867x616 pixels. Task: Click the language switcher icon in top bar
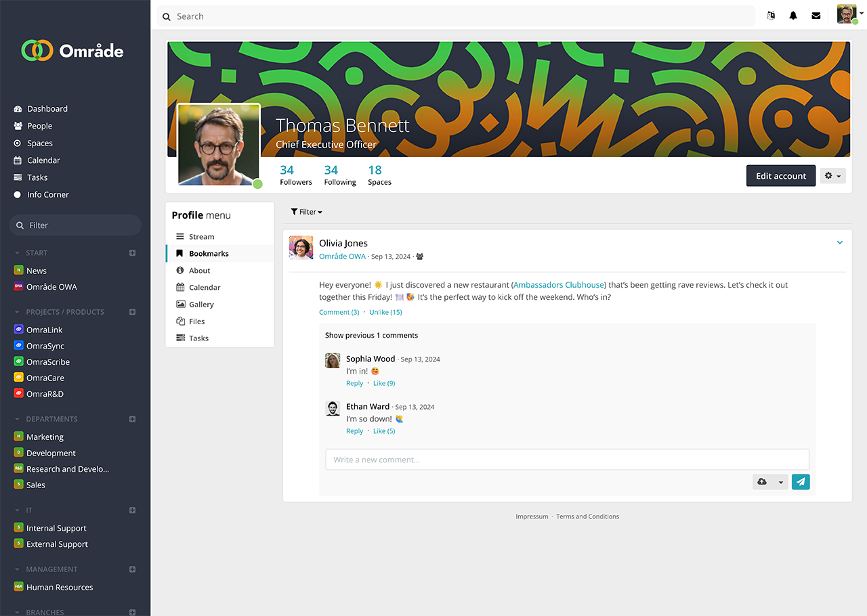click(771, 16)
